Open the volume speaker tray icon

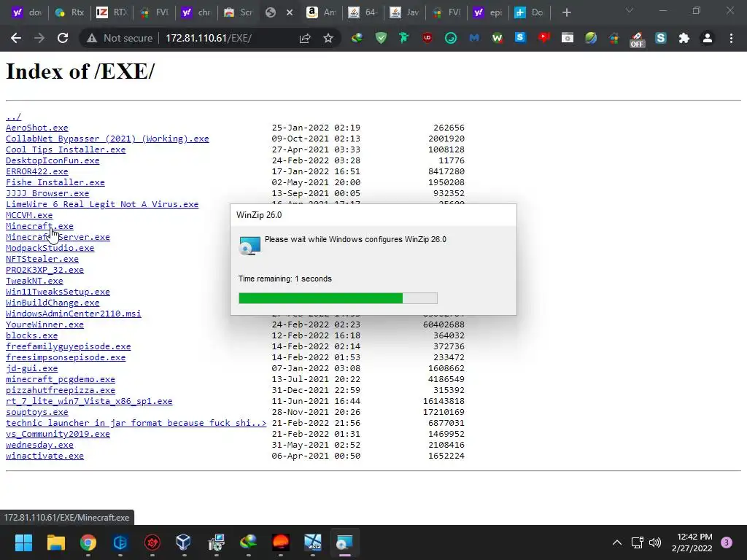tap(656, 542)
